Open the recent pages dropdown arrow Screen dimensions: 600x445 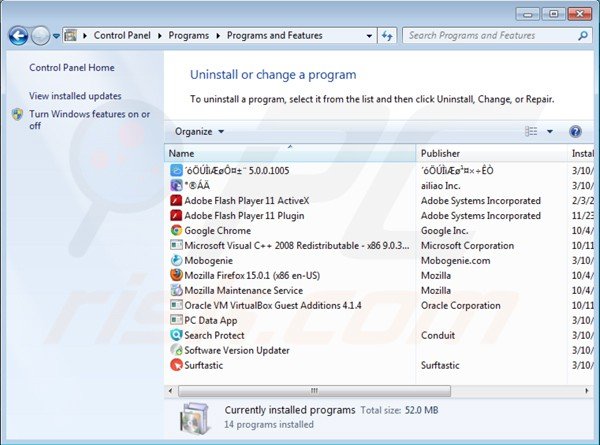(56, 36)
